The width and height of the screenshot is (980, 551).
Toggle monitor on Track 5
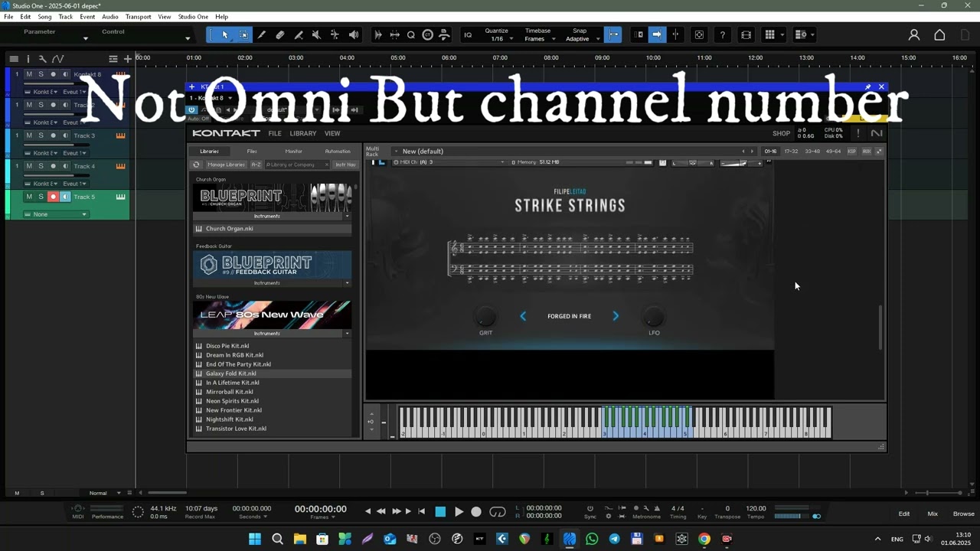tap(65, 197)
